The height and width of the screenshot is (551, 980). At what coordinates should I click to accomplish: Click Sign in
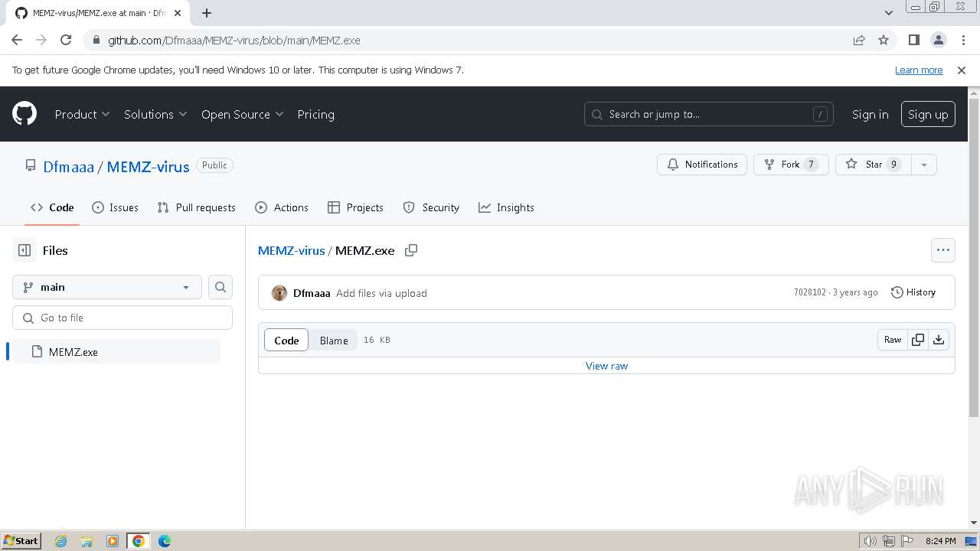pyautogui.click(x=870, y=114)
